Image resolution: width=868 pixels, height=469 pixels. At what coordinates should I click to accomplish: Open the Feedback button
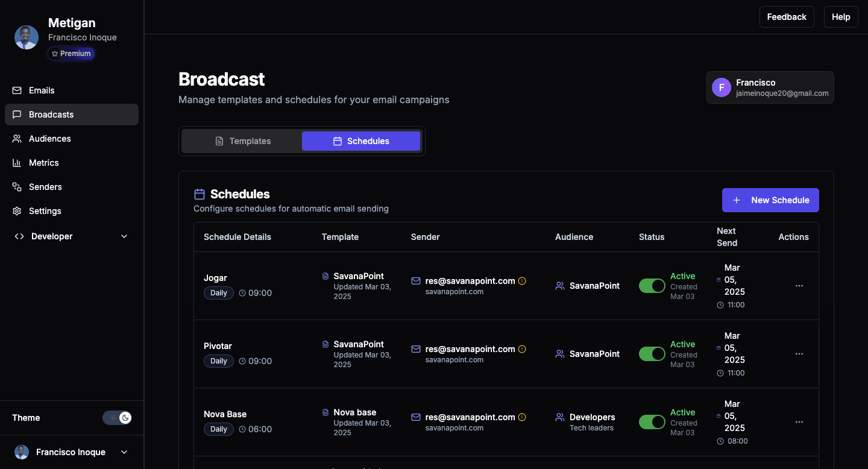coord(787,17)
